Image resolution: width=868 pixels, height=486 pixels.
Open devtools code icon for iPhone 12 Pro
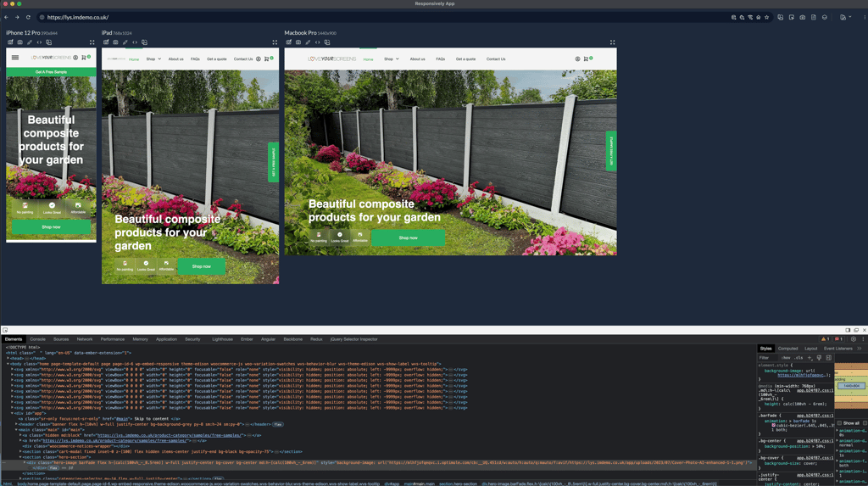[39, 42]
